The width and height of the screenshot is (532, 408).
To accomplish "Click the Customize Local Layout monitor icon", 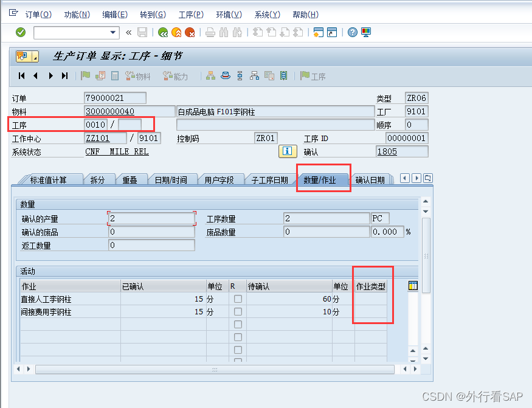I will click(366, 33).
